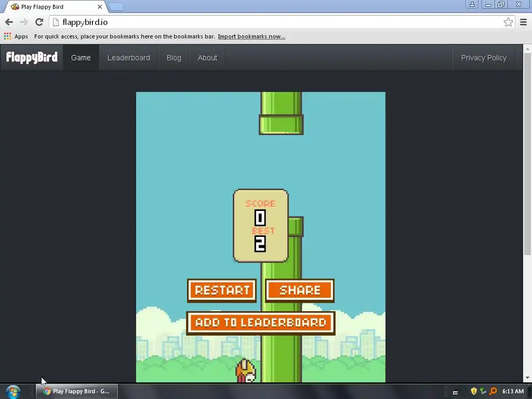Click the fallen bird sprite
Screen dimensions: 532x399
click(x=246, y=370)
